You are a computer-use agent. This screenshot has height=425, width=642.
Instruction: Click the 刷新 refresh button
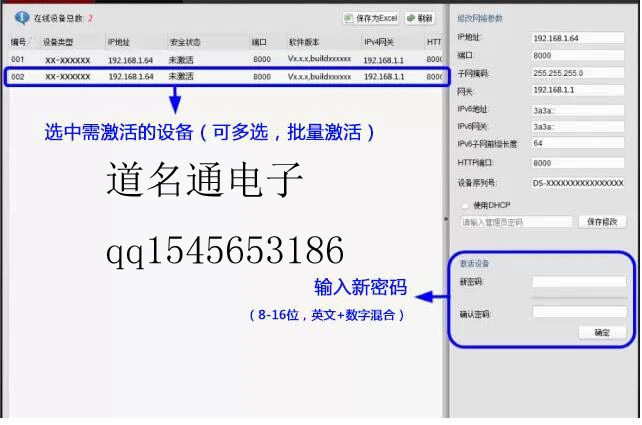(420, 18)
